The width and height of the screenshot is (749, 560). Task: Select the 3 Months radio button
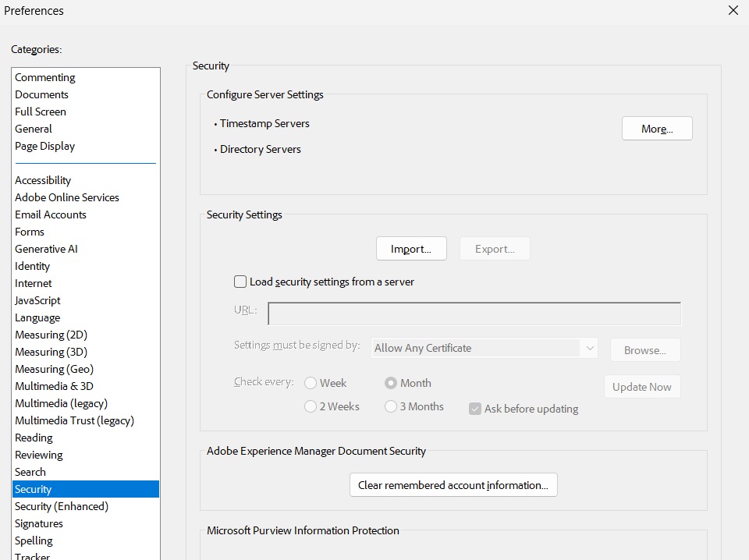tap(391, 406)
